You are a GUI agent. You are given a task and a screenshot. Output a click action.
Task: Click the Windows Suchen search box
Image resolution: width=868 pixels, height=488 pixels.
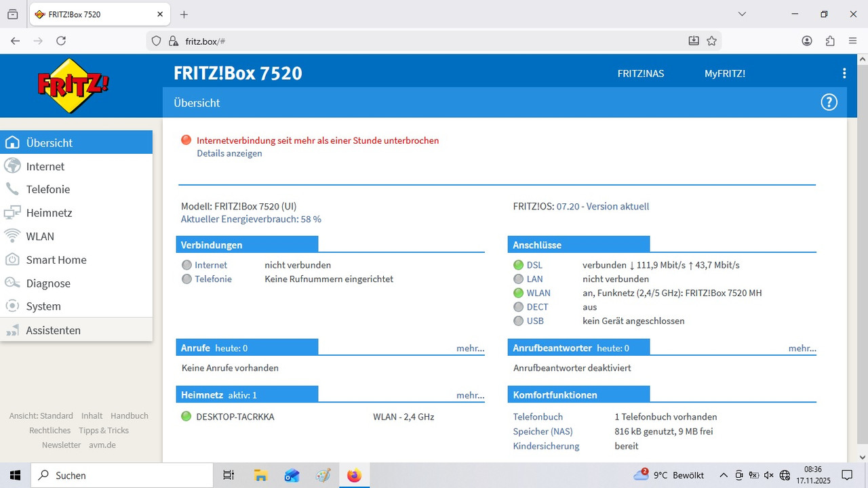121,475
